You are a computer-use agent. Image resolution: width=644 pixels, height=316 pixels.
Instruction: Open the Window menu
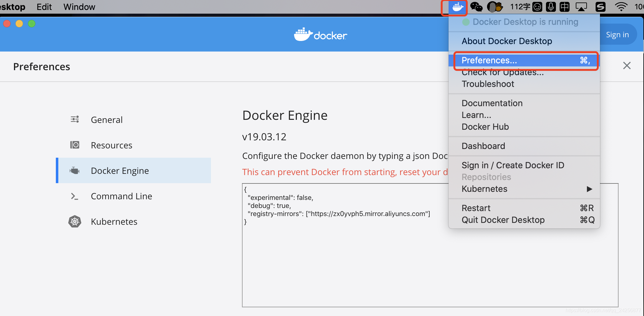click(79, 7)
